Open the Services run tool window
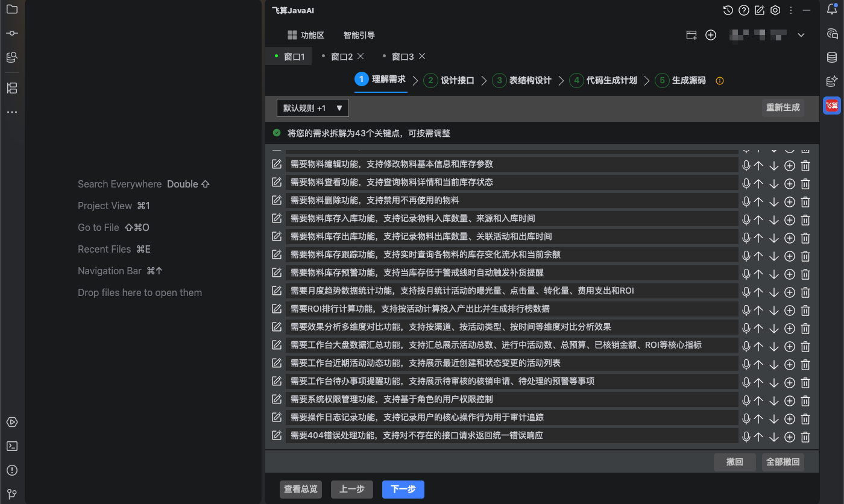Image resolution: width=844 pixels, height=504 pixels. coord(11,422)
